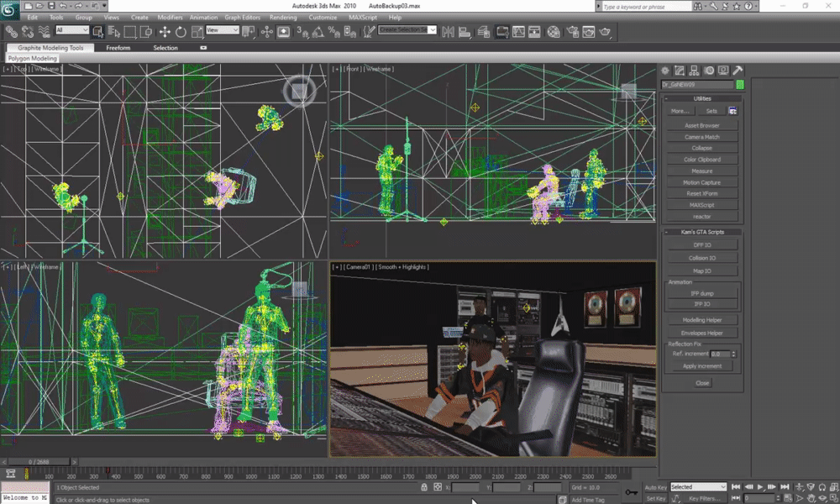Open the selection filter All dropdown
The width and height of the screenshot is (840, 504).
pos(71,30)
